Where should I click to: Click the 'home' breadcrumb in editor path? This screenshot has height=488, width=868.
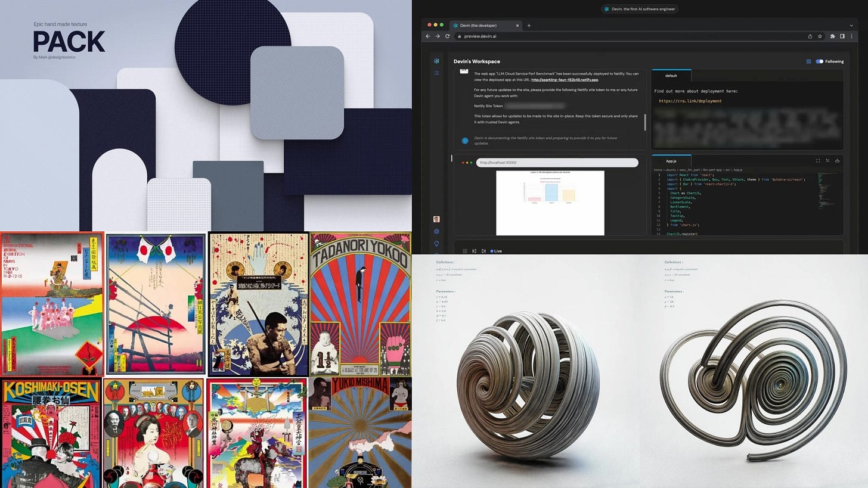[659, 170]
